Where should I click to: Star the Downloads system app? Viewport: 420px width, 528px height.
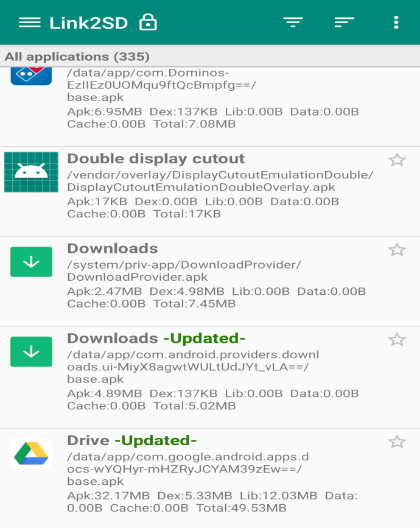click(397, 250)
